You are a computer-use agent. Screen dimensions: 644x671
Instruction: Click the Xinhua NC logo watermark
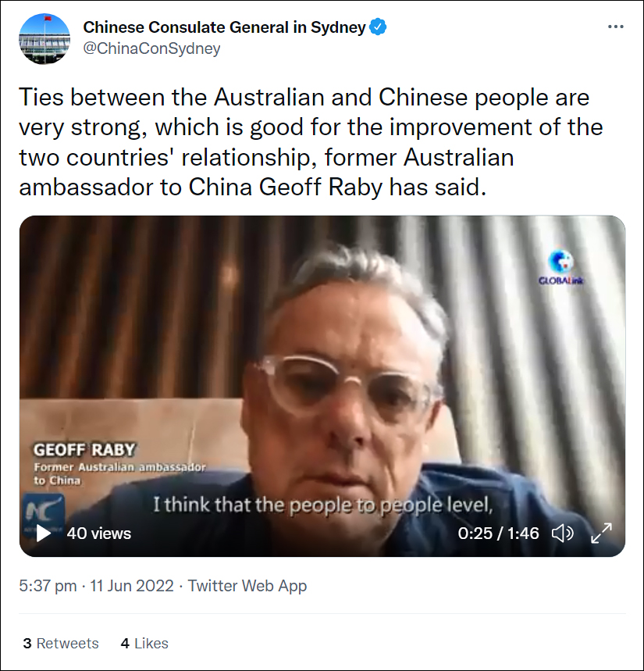(44, 512)
